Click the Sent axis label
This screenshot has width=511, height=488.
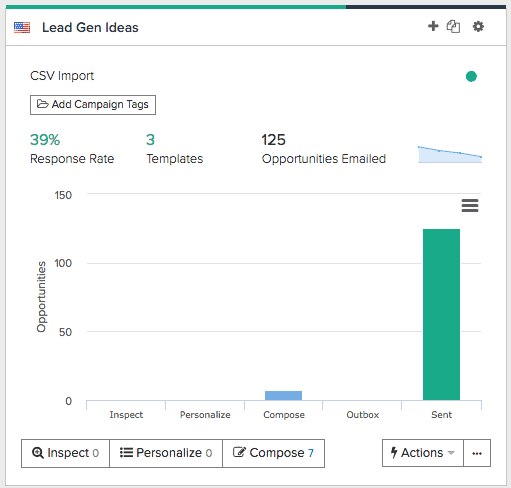pos(441,415)
